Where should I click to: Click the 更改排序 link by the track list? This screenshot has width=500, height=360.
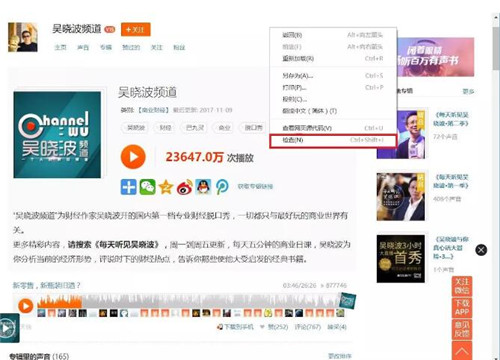tap(339, 356)
